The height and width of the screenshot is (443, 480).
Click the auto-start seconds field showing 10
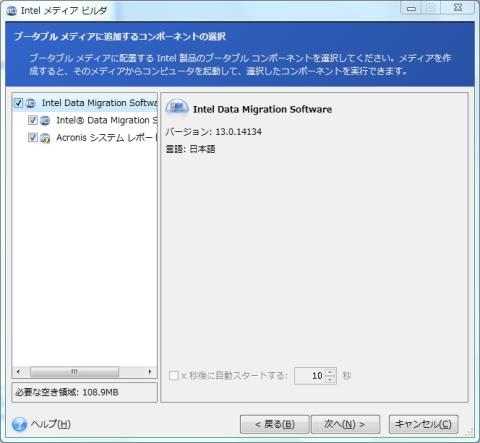coord(309,376)
